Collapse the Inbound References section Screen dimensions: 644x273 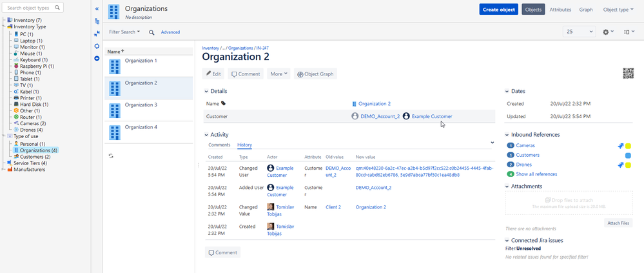(507, 135)
